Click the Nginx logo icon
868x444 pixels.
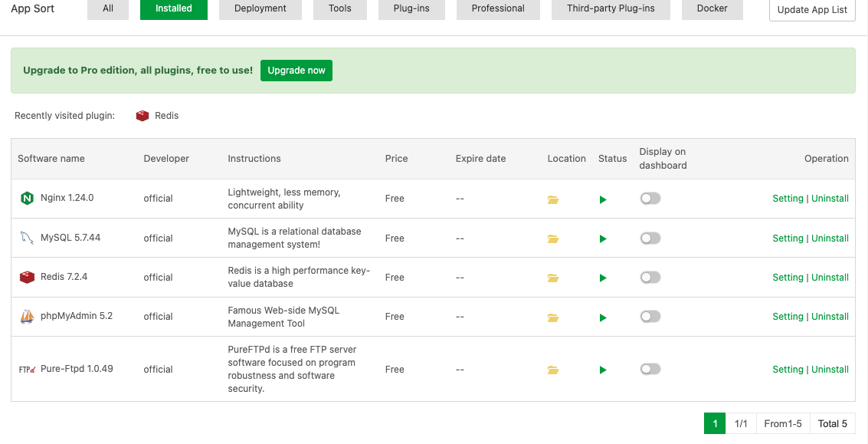(27, 199)
